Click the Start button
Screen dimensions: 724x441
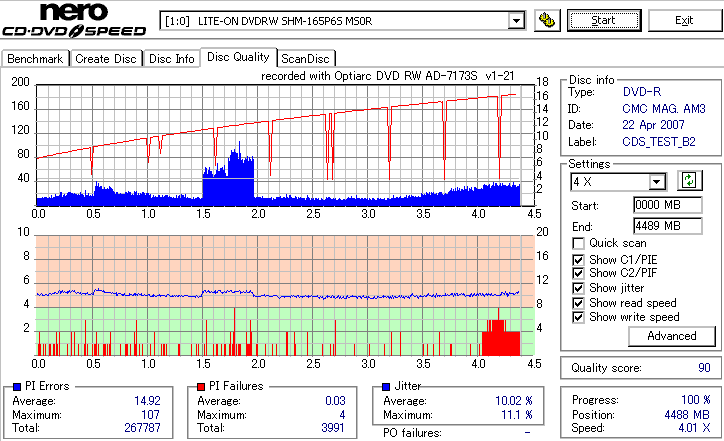click(604, 20)
